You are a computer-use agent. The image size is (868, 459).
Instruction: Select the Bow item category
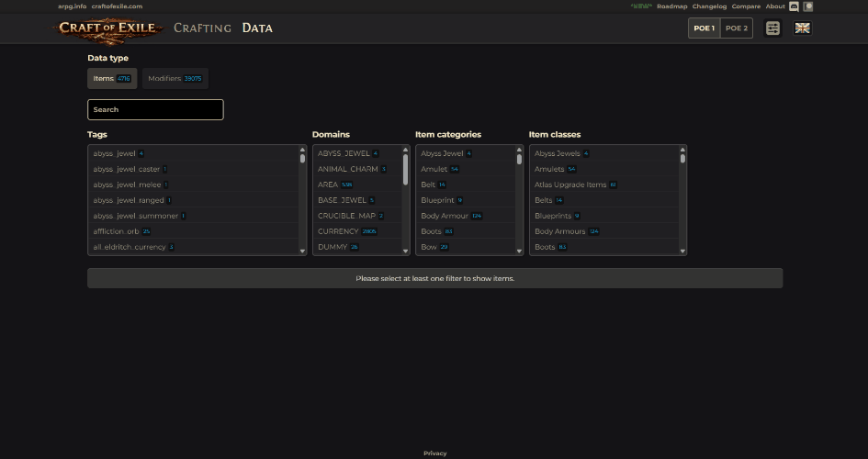point(466,247)
